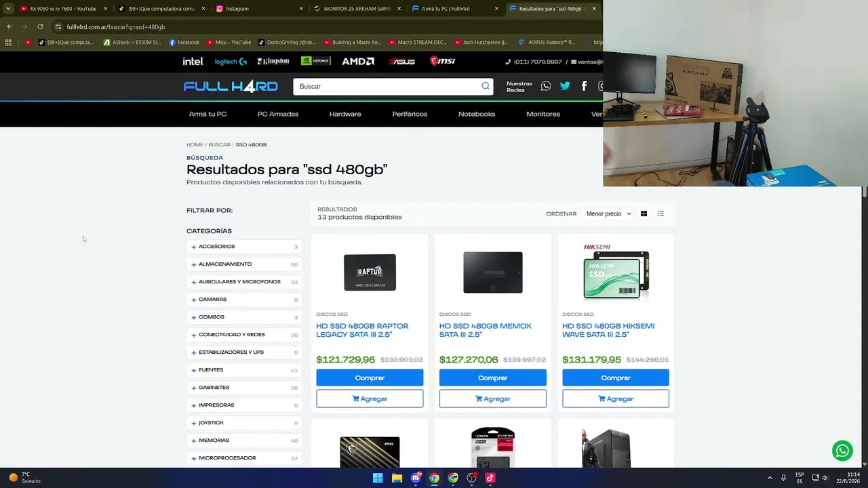Click the MSI brand logo
The height and width of the screenshot is (488, 868).
(x=443, y=62)
